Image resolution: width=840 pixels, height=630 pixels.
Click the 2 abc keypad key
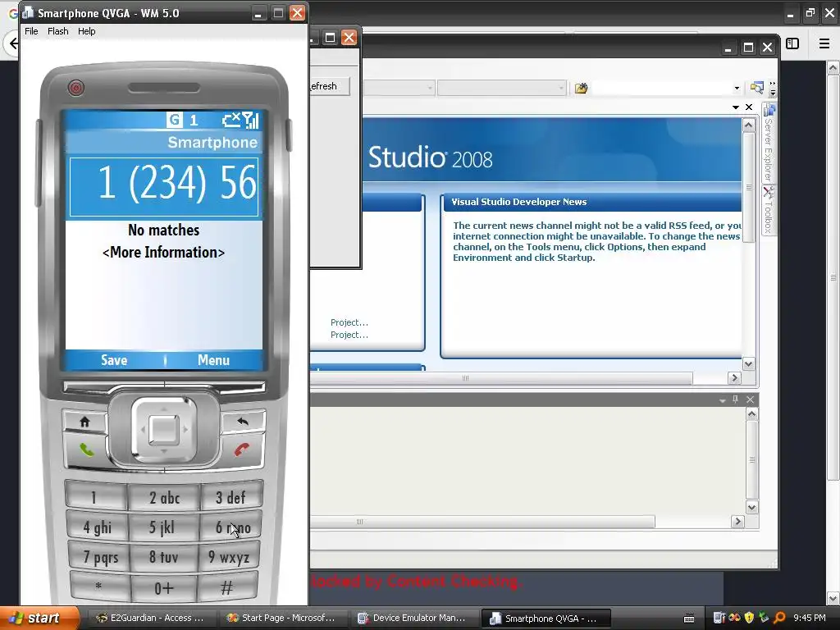[x=164, y=498]
